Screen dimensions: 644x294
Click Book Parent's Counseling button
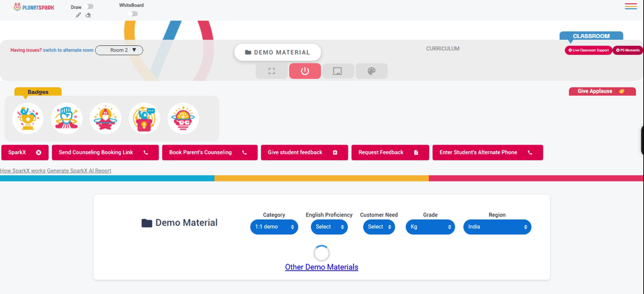(210, 152)
